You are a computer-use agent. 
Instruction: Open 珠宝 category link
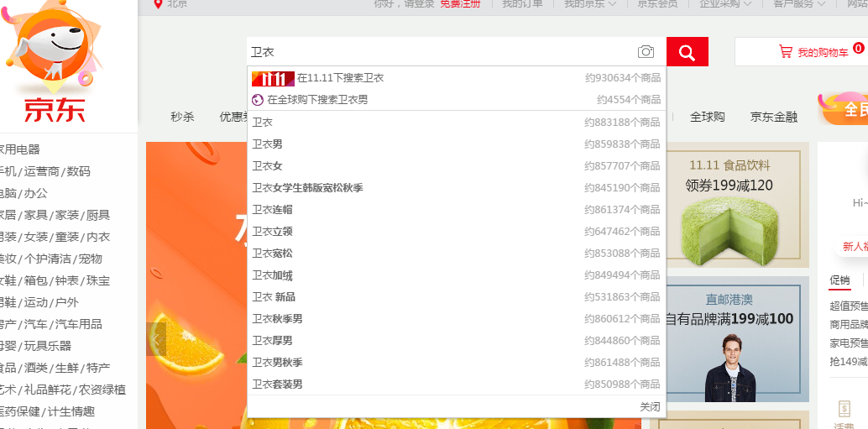coord(98,280)
